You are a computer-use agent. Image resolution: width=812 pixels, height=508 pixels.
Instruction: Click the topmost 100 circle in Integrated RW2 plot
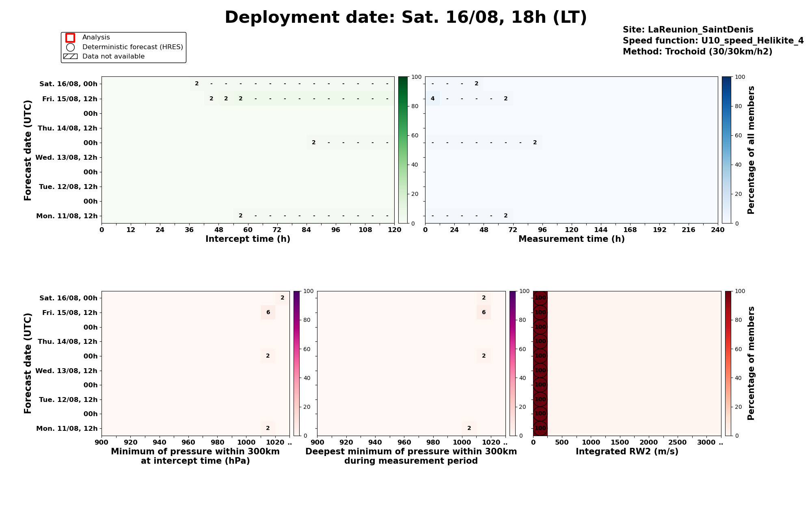[540, 298]
